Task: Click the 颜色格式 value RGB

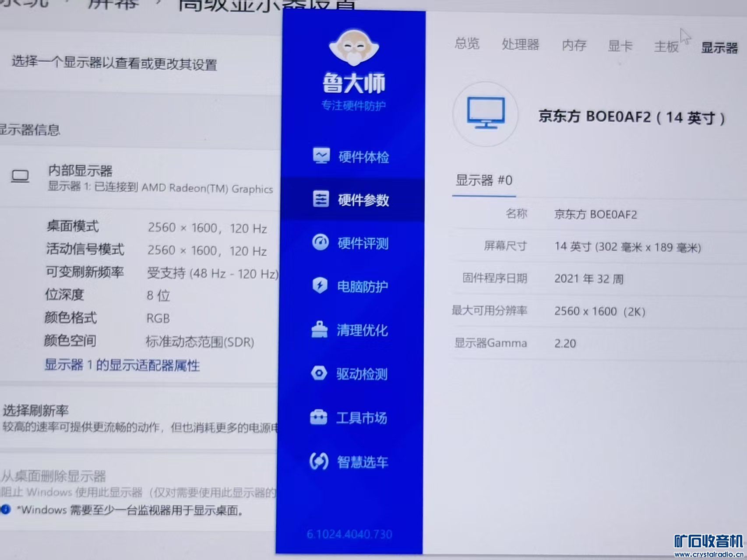Action: [x=158, y=318]
